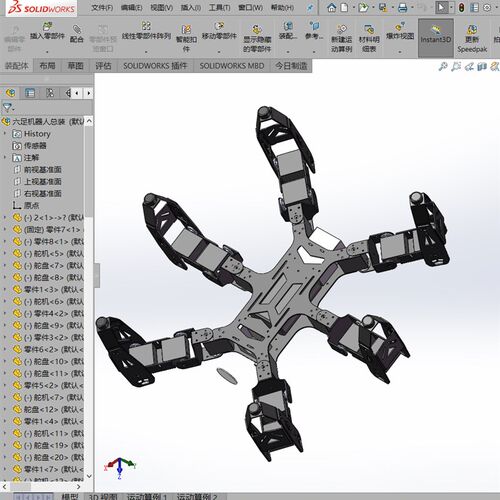This screenshot has width=500, height=500.
Task: Click the pin icon next to 帮助 menu
Action: pos(310,8)
